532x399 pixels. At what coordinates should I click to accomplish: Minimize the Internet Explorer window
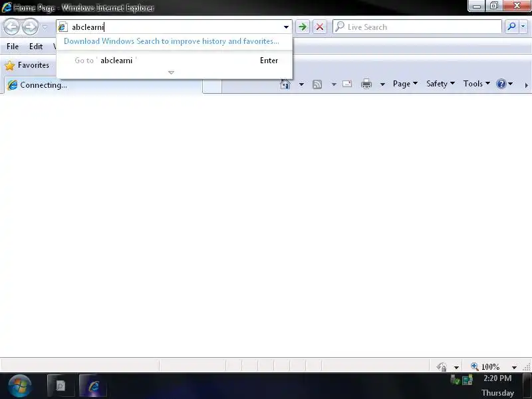click(477, 6)
